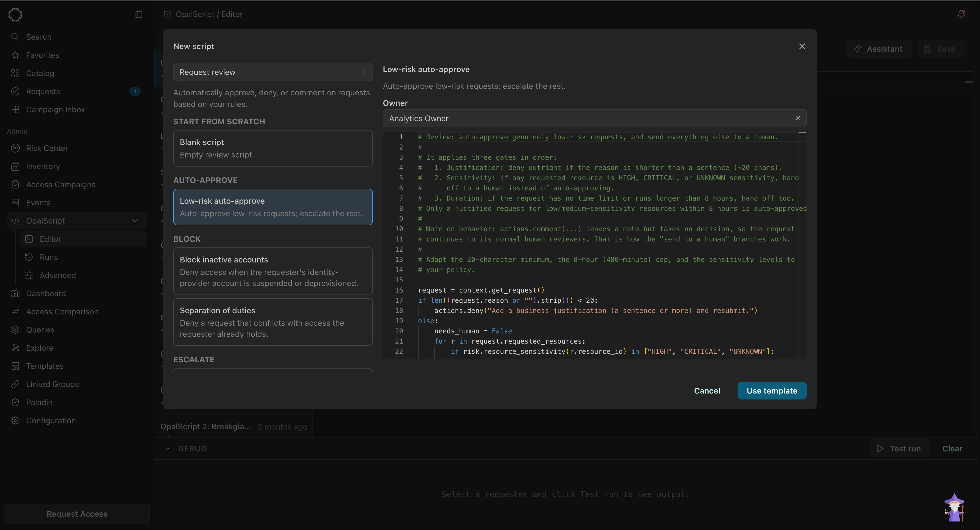The height and width of the screenshot is (530, 980).
Task: Click the Configuration gear icon
Action: (x=15, y=420)
